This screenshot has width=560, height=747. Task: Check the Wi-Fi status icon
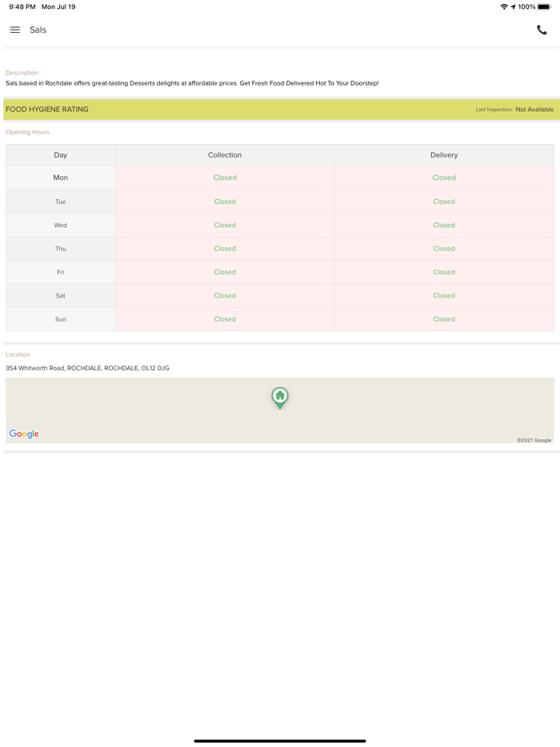[504, 6]
